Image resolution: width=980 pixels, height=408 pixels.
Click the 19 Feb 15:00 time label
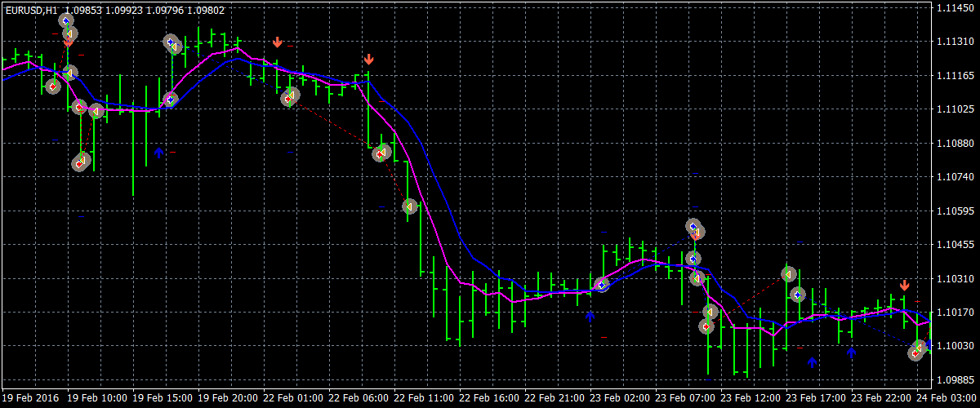pyautogui.click(x=162, y=398)
